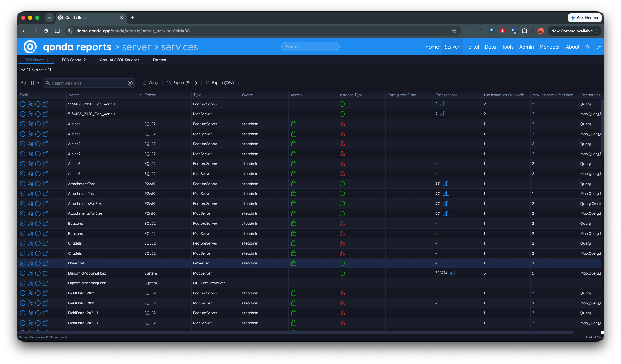Viewport: 621px width, 364px height.
Task: Sort by Configured State column header
Action: click(x=410, y=95)
